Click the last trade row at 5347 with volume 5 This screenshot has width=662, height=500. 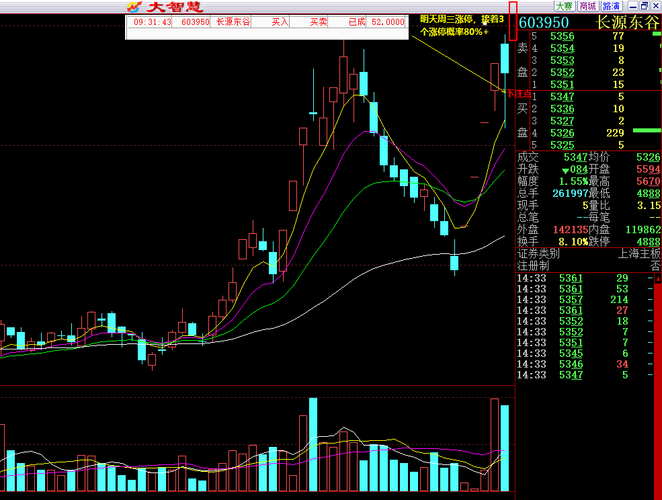click(x=585, y=375)
